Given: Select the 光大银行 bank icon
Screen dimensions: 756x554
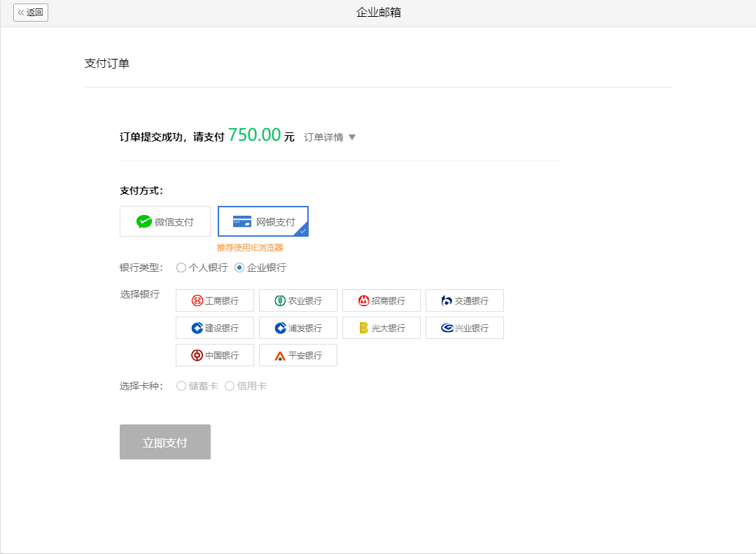Looking at the screenshot, I should (x=381, y=327).
